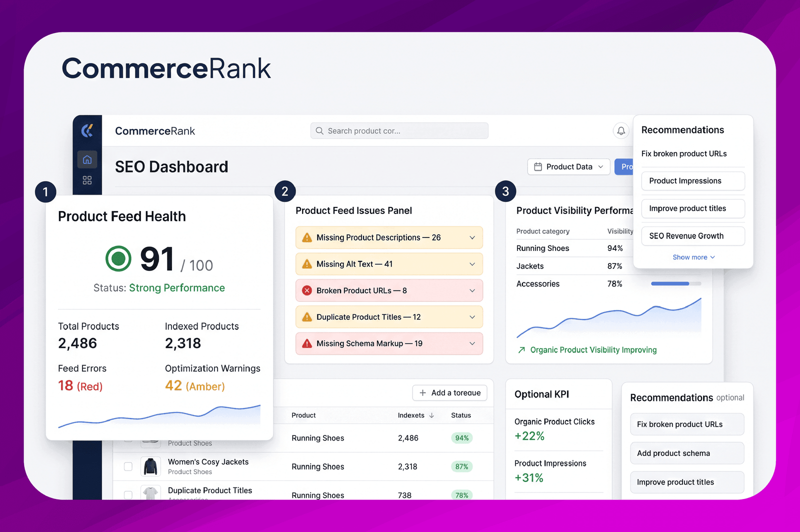Tick the Duplicate Product Titles row checkbox
Screen dimensions: 800x532
click(128, 494)
